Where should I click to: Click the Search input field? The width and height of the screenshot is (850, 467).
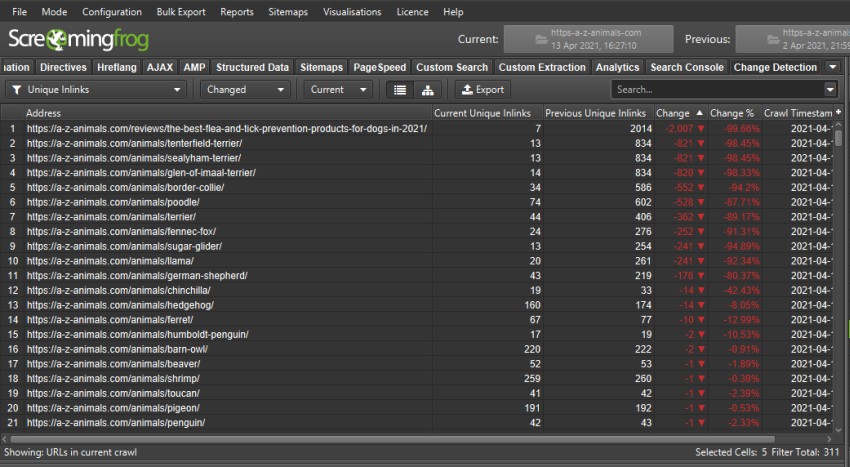pos(718,90)
